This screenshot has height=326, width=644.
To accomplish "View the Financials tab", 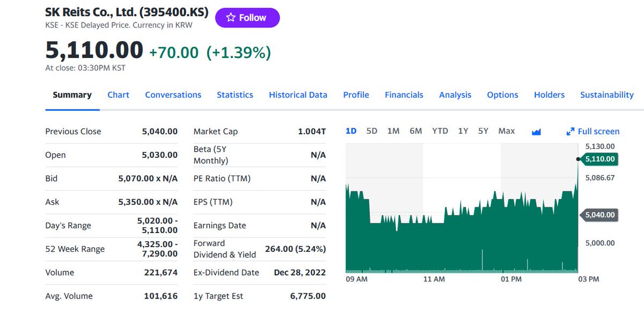I will coord(404,95).
